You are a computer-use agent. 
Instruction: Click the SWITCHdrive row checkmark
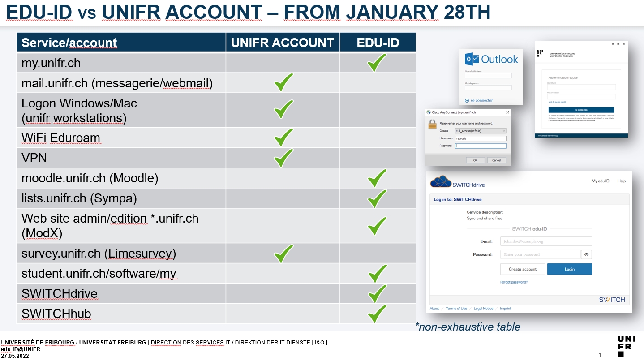377,293
